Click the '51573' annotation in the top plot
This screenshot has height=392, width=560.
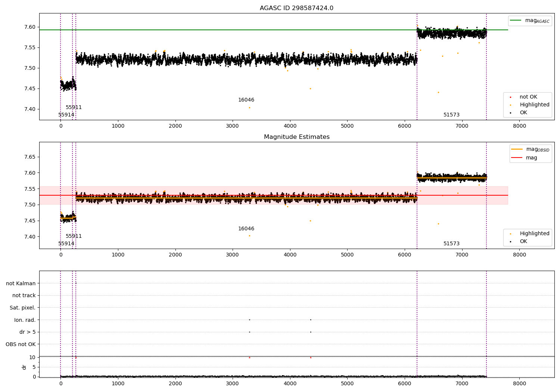451,115
